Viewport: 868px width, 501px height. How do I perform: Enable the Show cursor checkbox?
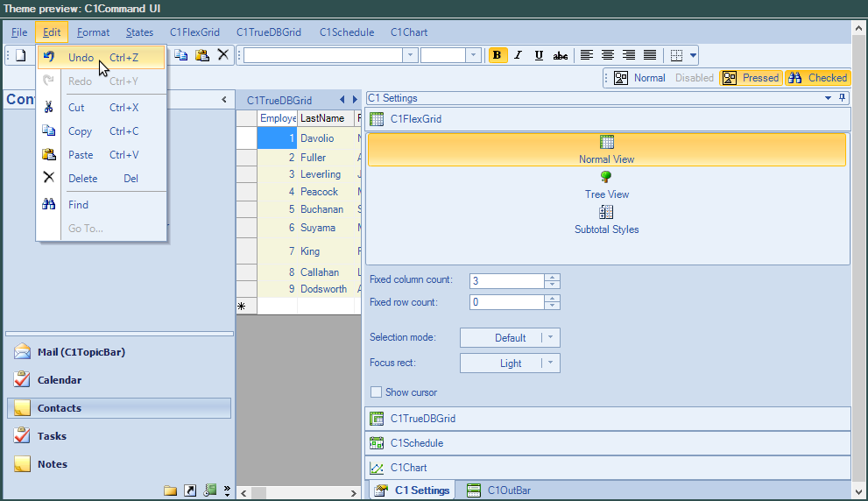coord(377,392)
